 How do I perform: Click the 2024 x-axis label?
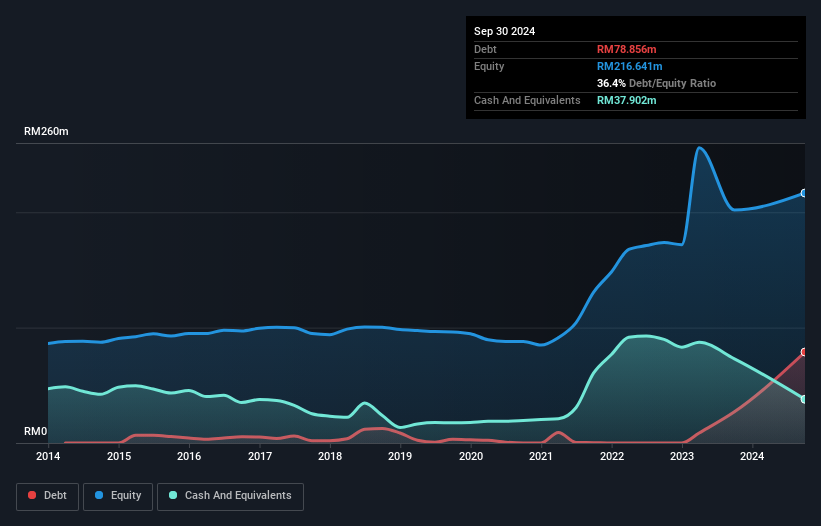[x=752, y=456]
